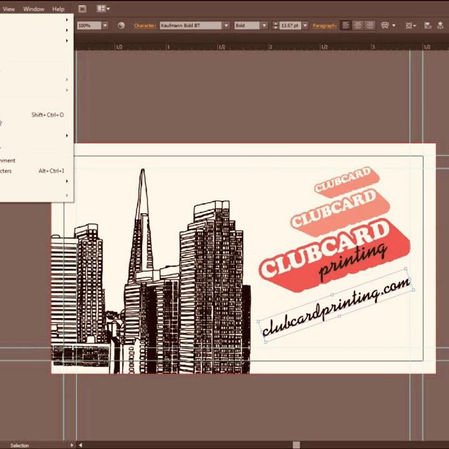Click the font size stepper arrows
This screenshot has width=449, height=449.
point(275,26)
